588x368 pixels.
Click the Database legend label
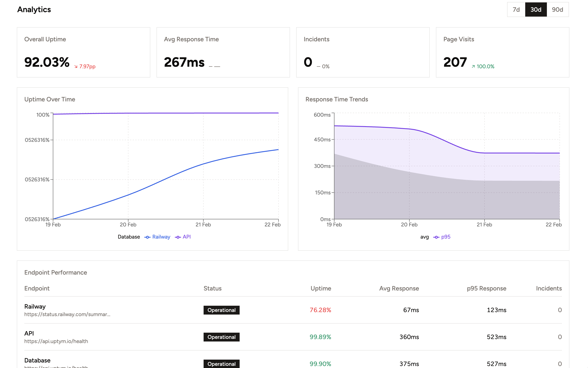[x=129, y=237]
